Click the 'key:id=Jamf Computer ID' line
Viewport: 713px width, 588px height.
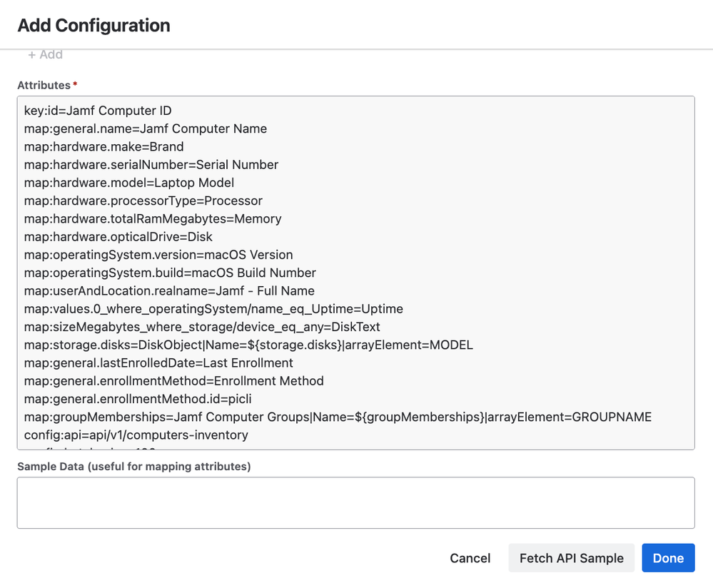[98, 111]
